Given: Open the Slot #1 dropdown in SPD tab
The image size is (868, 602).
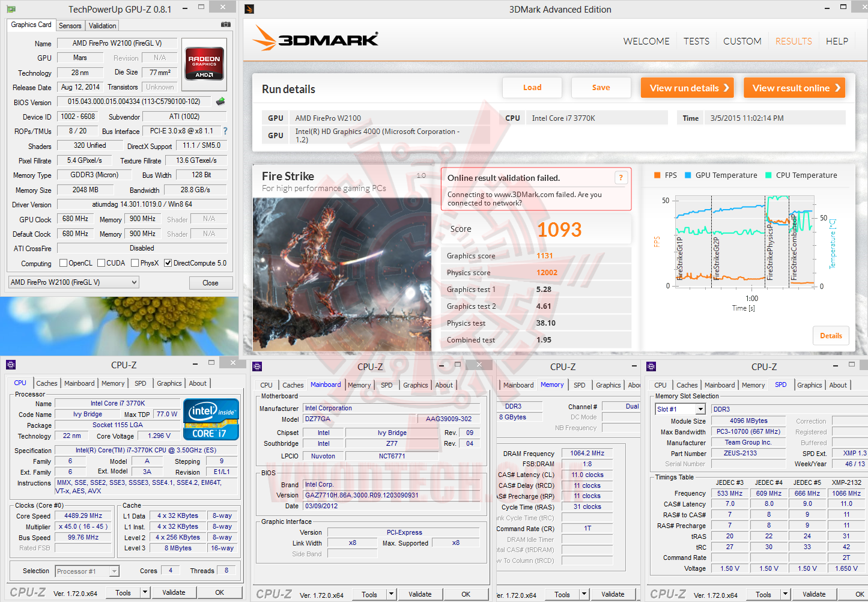Looking at the screenshot, I should 700,409.
